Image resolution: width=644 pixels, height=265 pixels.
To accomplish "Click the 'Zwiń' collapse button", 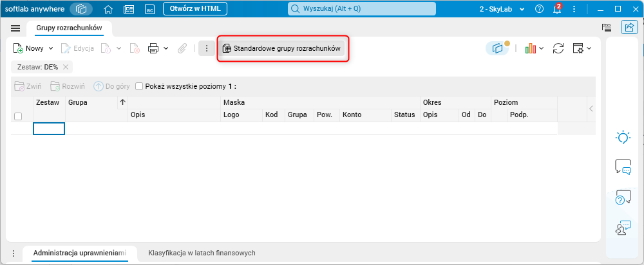I will coord(28,86).
